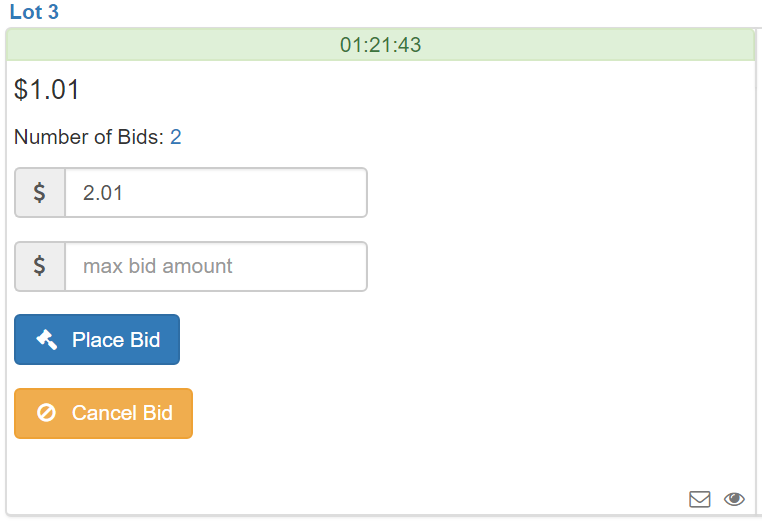Viewport: 762px width, 522px height.
Task: Click the Number of Bids label
Action: tap(89, 137)
